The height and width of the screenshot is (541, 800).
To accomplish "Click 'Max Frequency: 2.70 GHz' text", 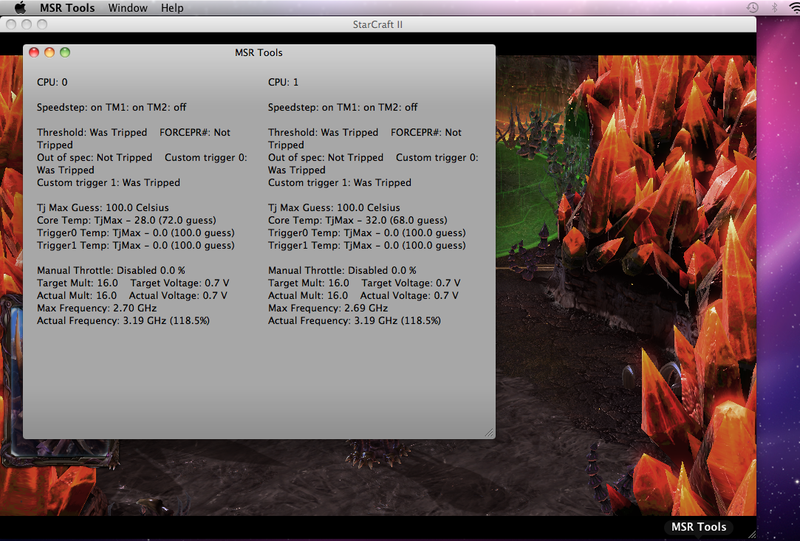I will coord(97,308).
